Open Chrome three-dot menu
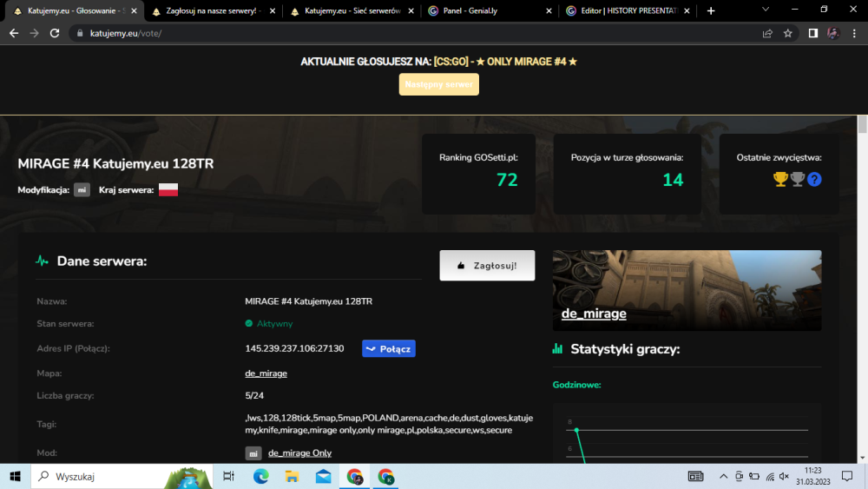868x489 pixels. (854, 33)
